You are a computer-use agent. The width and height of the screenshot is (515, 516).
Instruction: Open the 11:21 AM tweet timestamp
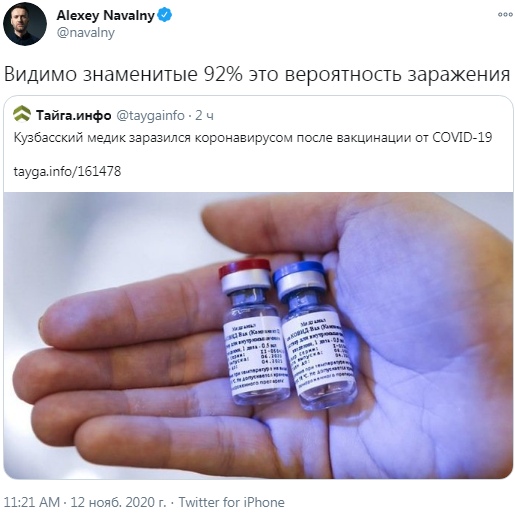tap(32, 502)
